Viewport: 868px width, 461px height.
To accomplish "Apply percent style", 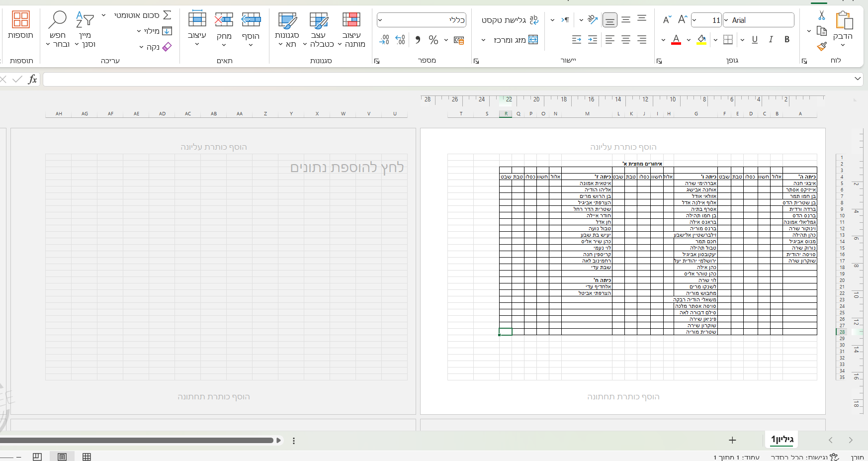I will [x=434, y=40].
